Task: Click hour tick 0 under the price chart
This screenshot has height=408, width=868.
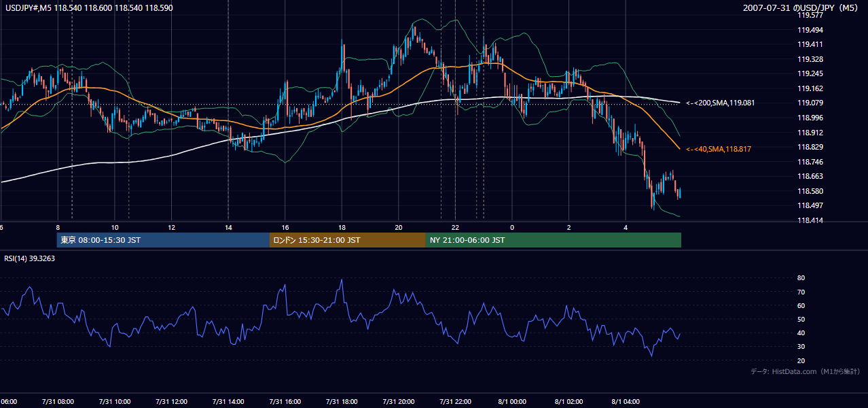Action: (x=512, y=227)
